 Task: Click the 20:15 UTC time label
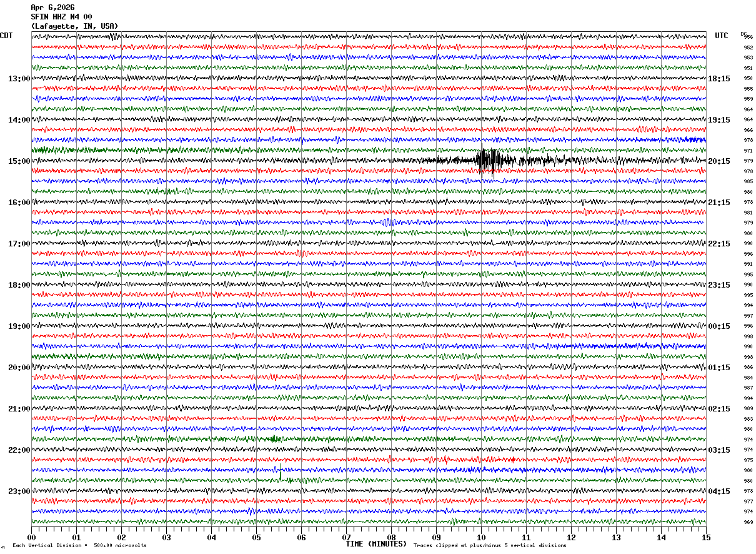tap(719, 161)
